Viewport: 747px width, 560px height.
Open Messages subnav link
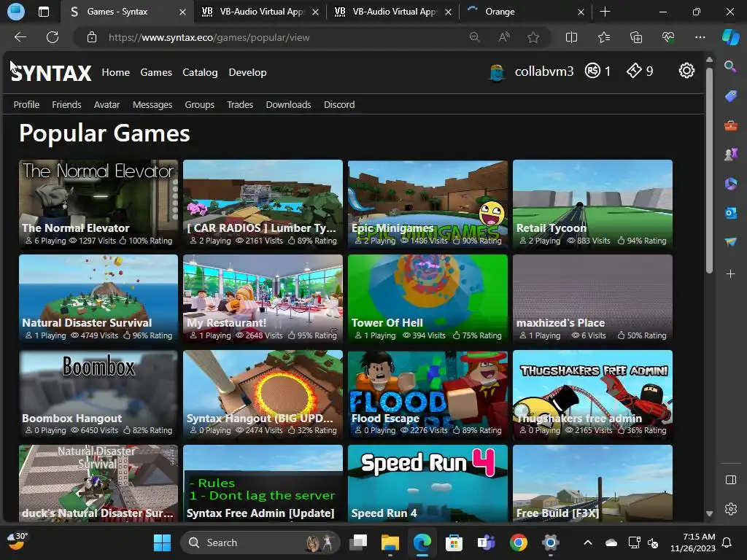tap(152, 104)
